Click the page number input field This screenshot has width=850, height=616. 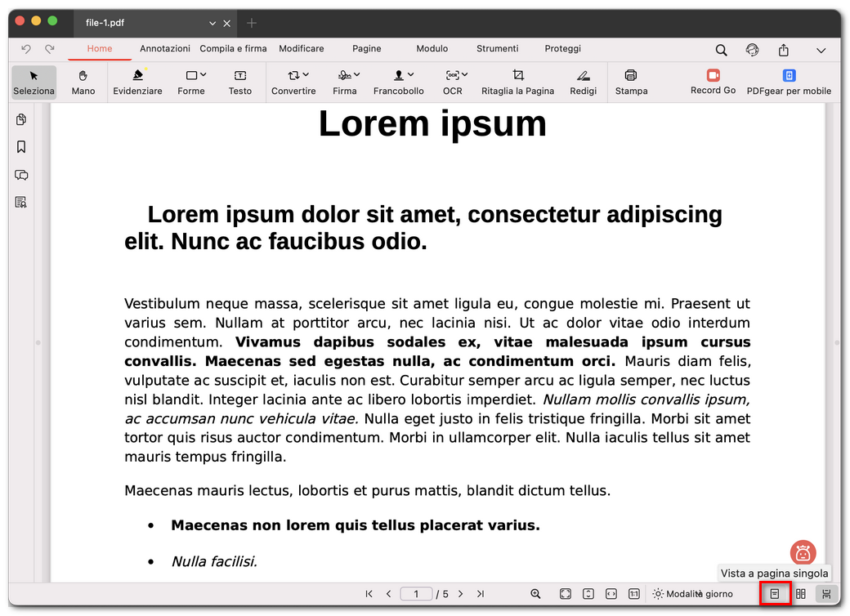click(x=416, y=594)
